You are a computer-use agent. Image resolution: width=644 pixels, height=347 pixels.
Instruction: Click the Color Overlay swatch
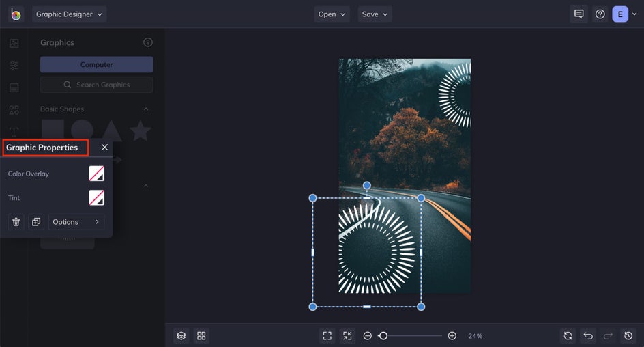pyautogui.click(x=96, y=173)
